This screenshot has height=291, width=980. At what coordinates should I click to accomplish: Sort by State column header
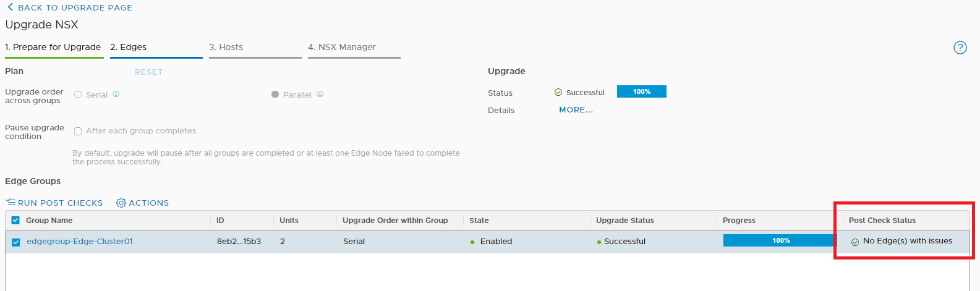pos(479,221)
